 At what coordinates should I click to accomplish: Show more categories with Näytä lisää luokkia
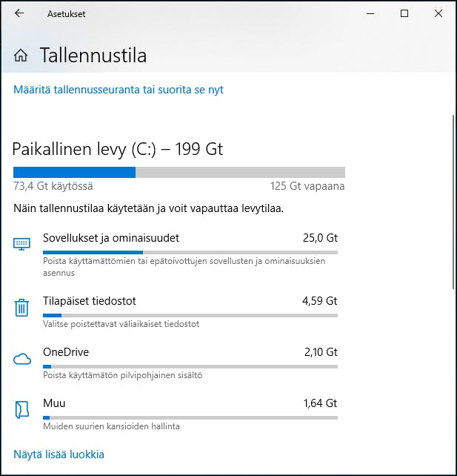(59, 454)
